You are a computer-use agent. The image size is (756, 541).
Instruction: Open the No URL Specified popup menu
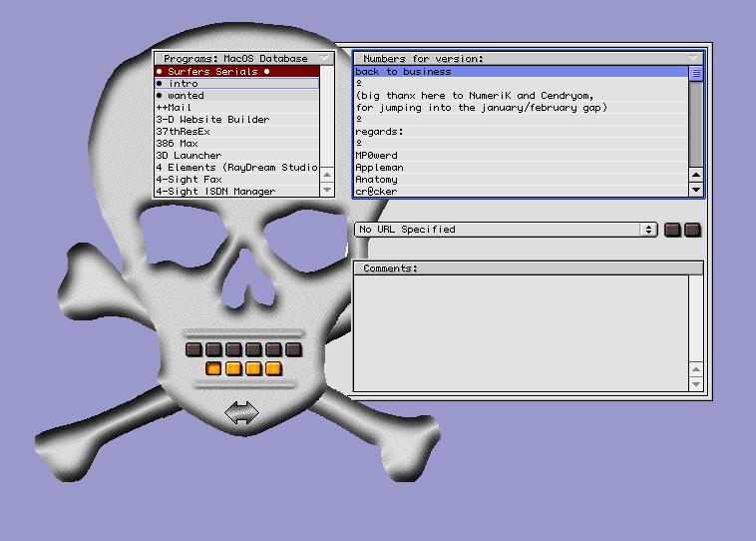click(x=506, y=230)
